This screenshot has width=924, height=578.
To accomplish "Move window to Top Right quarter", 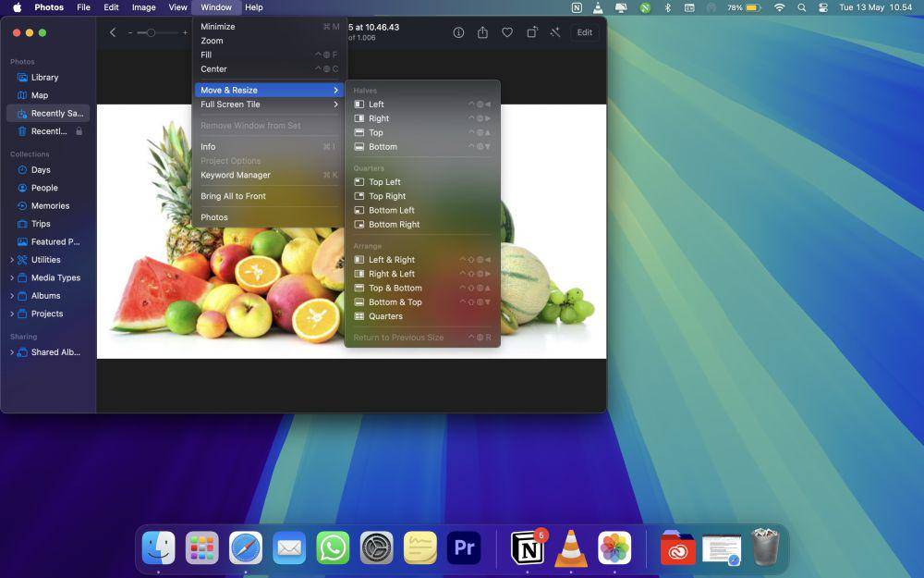I will coord(422,196).
